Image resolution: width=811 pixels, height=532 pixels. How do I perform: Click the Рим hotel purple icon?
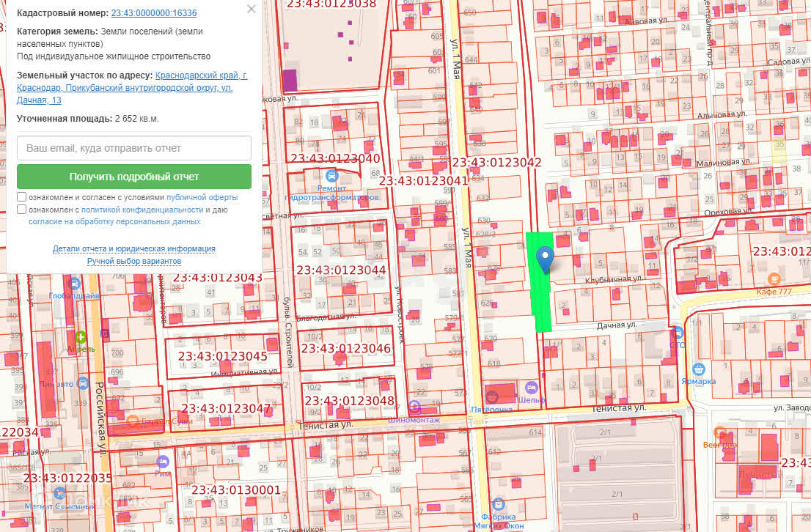(162, 461)
